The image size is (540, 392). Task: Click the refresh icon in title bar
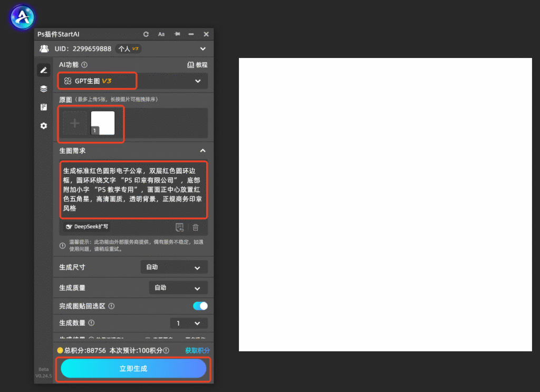pyautogui.click(x=146, y=34)
